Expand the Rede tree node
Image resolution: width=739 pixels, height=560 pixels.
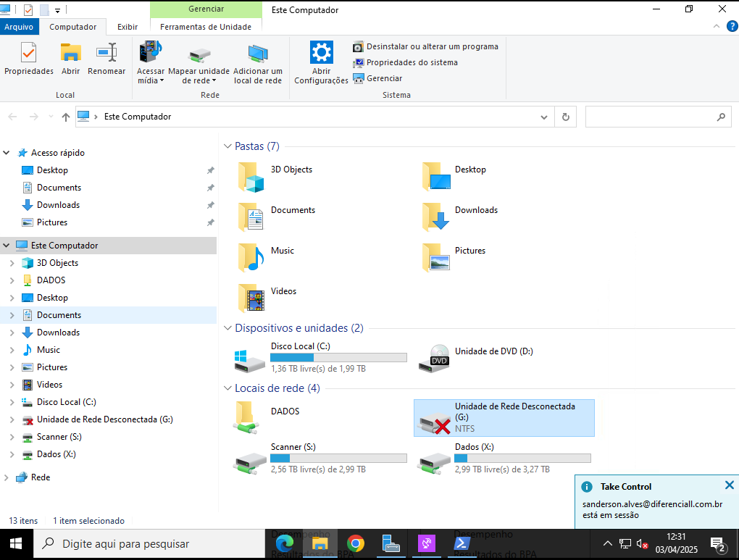coord(7,477)
